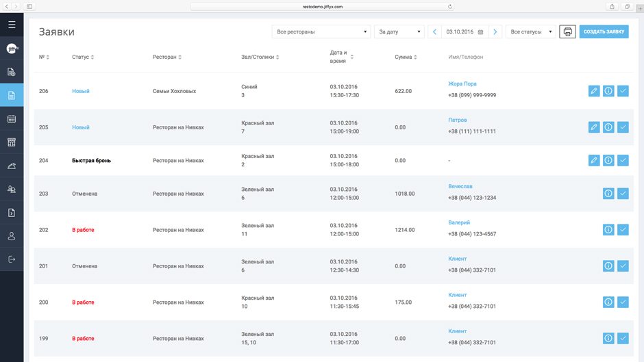Edit request 206 with pencil icon

tap(594, 91)
